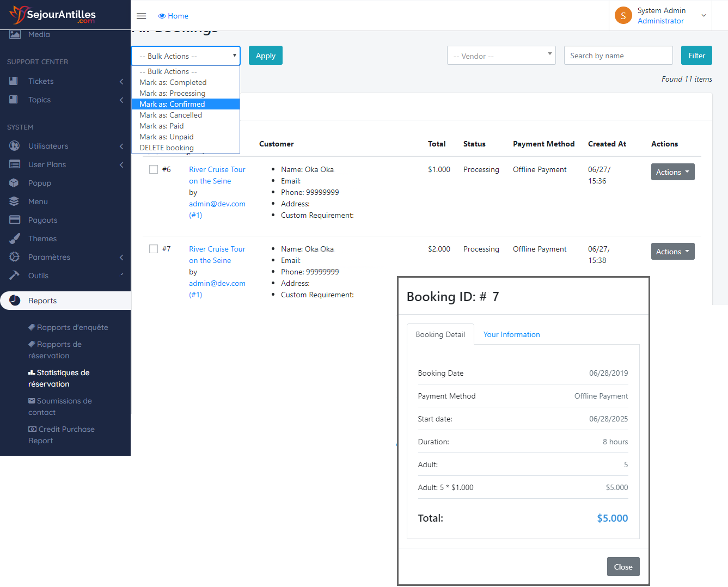Click the User Plans list icon
The height and width of the screenshot is (587, 728).
14,164
